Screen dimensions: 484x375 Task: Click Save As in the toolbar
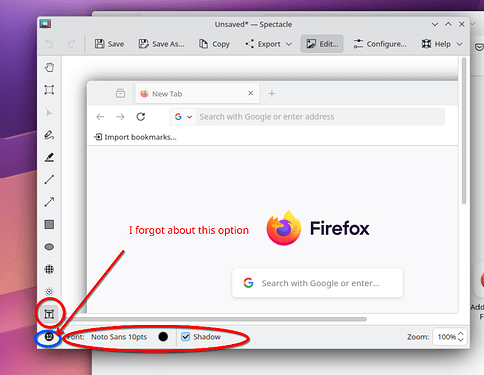[161, 44]
